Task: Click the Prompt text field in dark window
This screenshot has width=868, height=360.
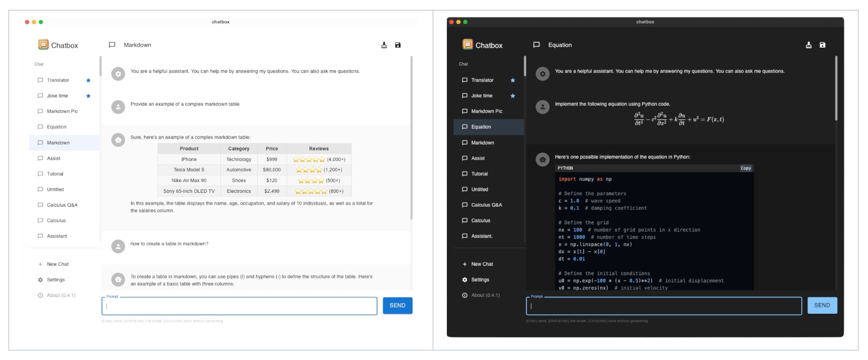Action: tap(664, 306)
